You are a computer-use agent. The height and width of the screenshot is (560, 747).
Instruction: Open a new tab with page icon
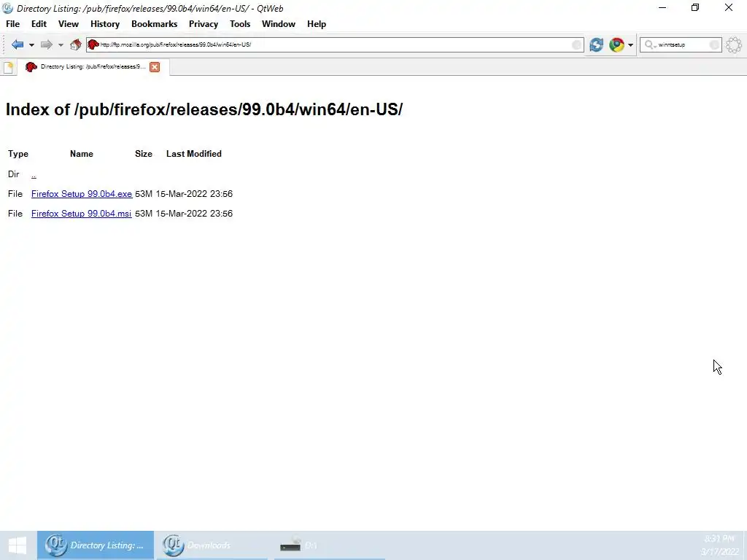[x=9, y=67]
